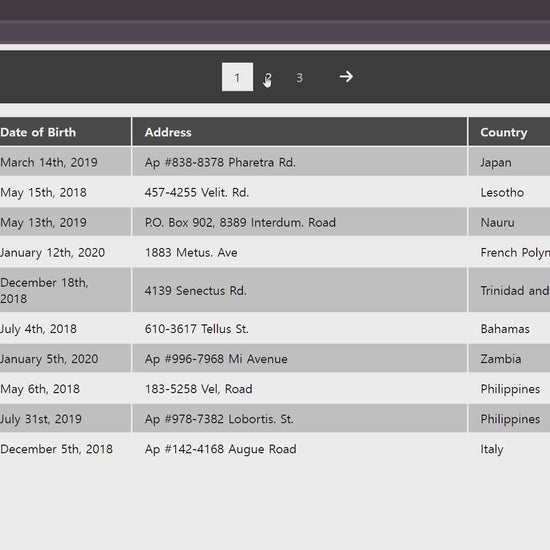The width and height of the screenshot is (550, 550).
Task: Click address 1883 Metus. Ave
Action: click(x=191, y=253)
